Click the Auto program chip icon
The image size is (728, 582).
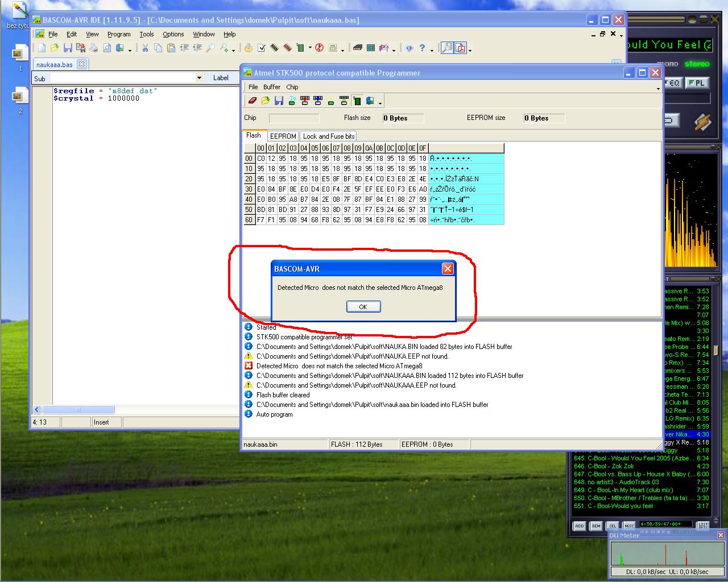[357, 101]
